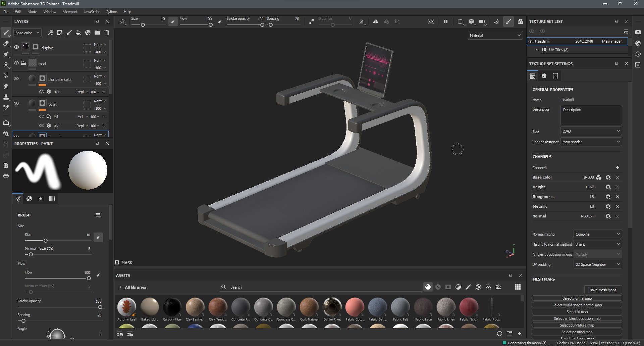Hide the blur base color layer

(x=16, y=79)
